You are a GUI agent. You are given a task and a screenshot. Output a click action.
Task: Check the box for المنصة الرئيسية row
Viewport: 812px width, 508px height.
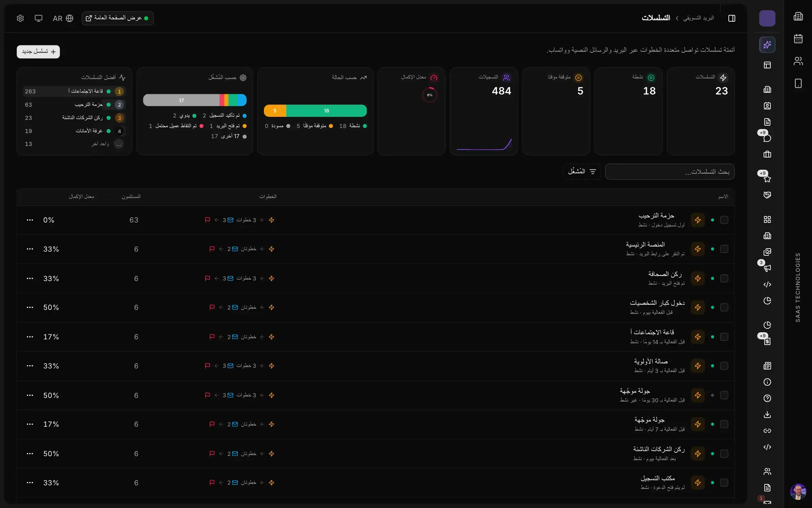[724, 249]
